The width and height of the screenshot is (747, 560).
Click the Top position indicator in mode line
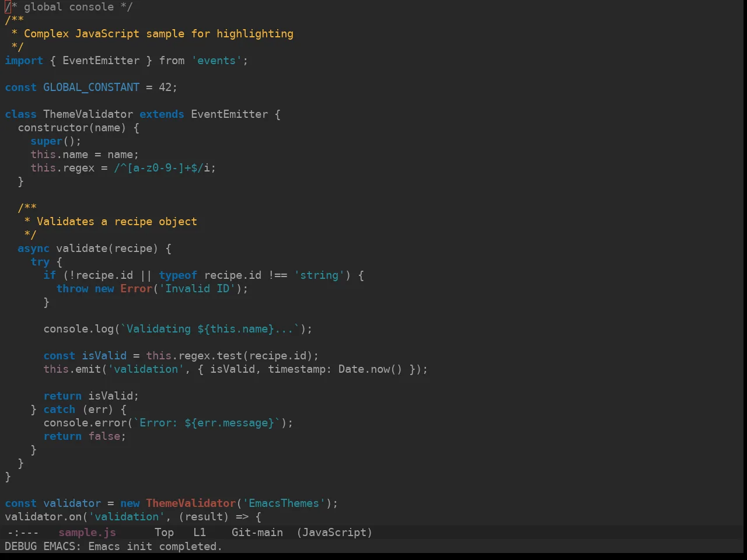(164, 533)
